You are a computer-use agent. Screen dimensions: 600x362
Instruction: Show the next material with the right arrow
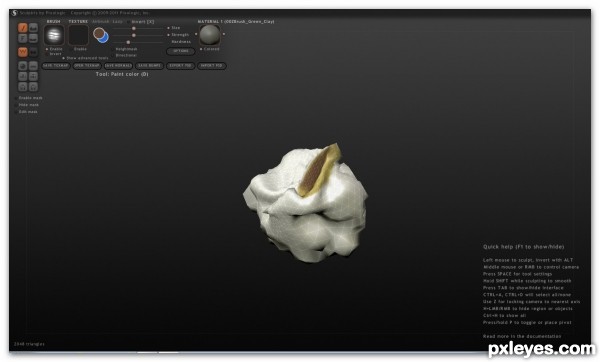point(224,34)
